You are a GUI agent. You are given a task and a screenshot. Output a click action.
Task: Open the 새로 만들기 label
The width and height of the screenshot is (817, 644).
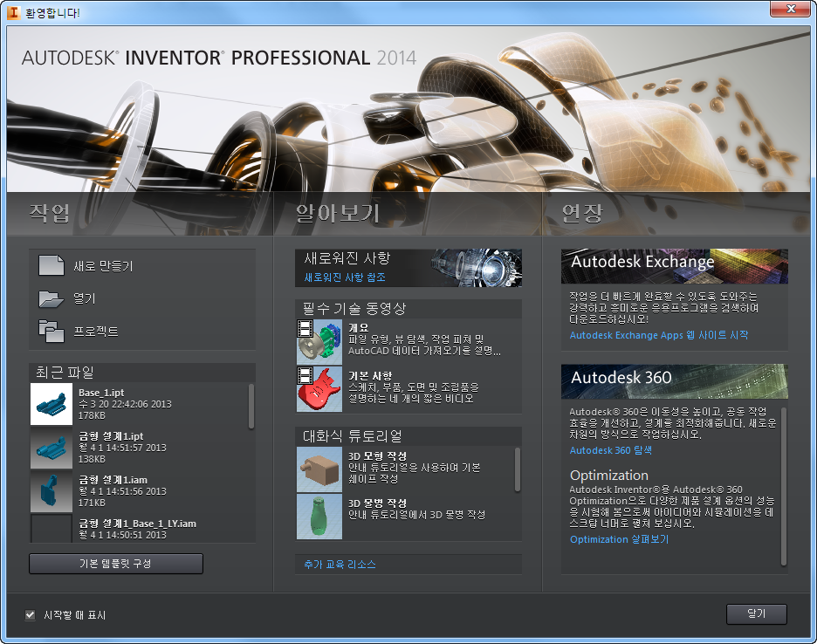click(x=103, y=266)
